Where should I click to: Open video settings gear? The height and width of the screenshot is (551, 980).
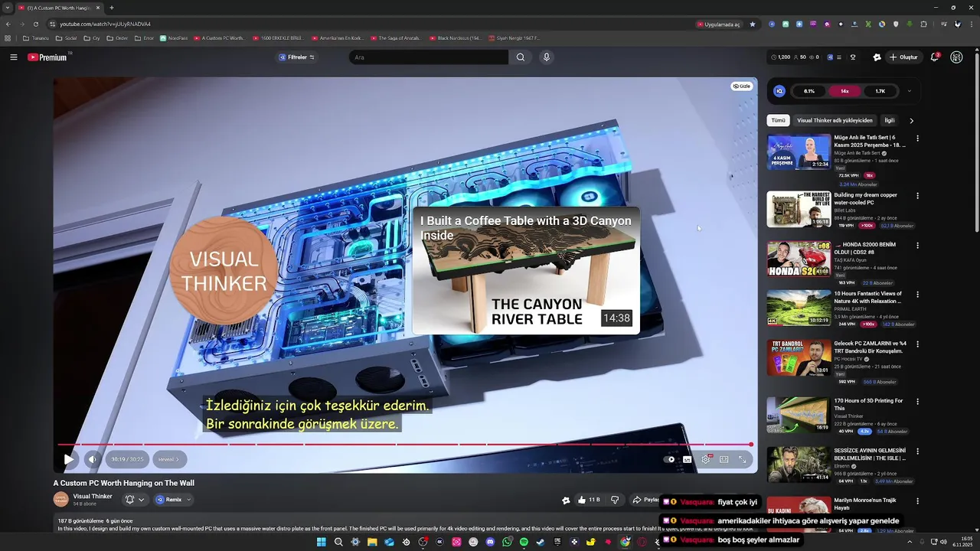click(x=706, y=459)
